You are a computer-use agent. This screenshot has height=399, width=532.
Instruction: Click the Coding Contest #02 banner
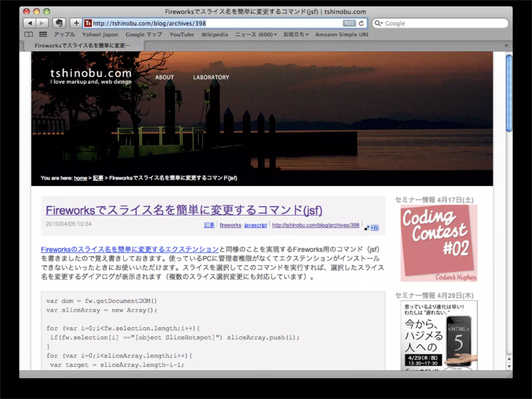(x=439, y=243)
